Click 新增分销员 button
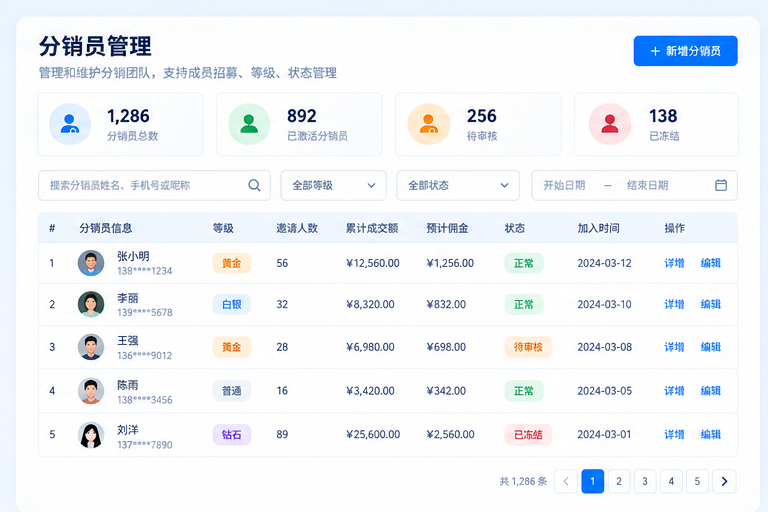 (685, 51)
